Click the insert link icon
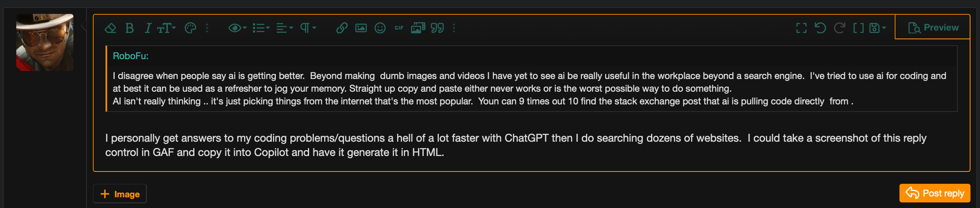 coord(342,28)
